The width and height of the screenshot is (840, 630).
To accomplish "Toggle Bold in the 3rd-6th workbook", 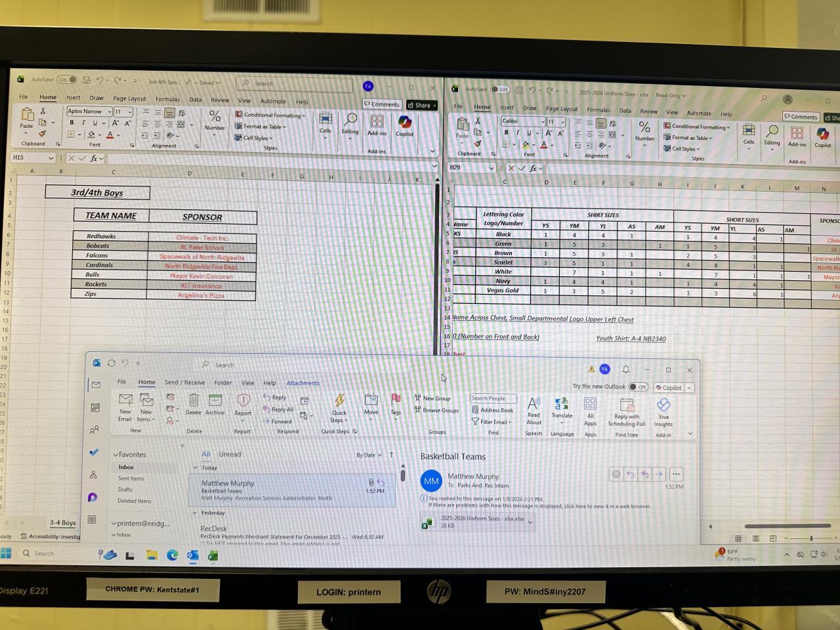I will pyautogui.click(x=72, y=123).
